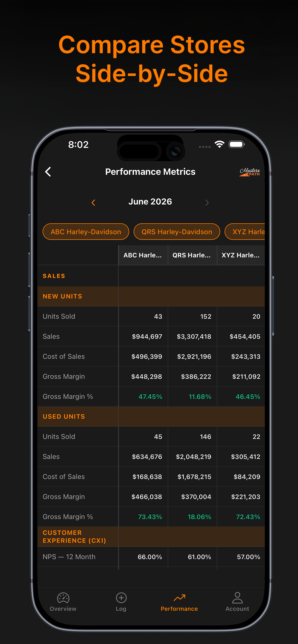Toggle XYZ Harley store chip
This screenshot has width=298, height=644.
[245, 232]
